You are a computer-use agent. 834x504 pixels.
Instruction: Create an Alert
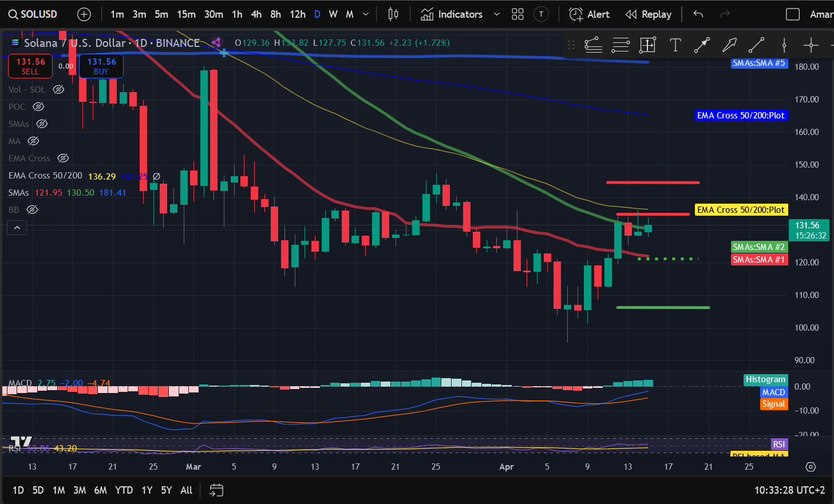(x=590, y=14)
